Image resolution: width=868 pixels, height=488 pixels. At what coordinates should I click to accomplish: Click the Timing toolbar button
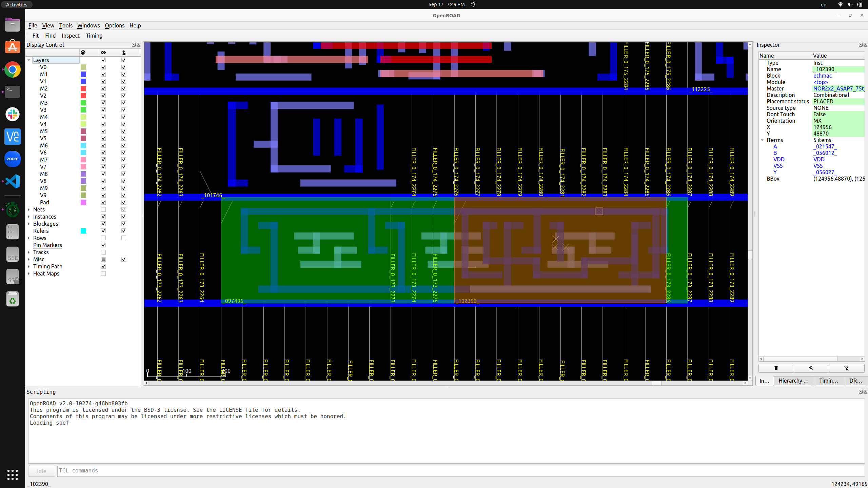click(x=94, y=36)
